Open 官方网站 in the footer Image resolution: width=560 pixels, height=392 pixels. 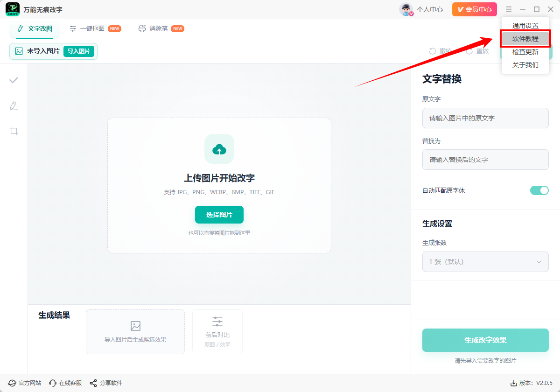pos(25,383)
